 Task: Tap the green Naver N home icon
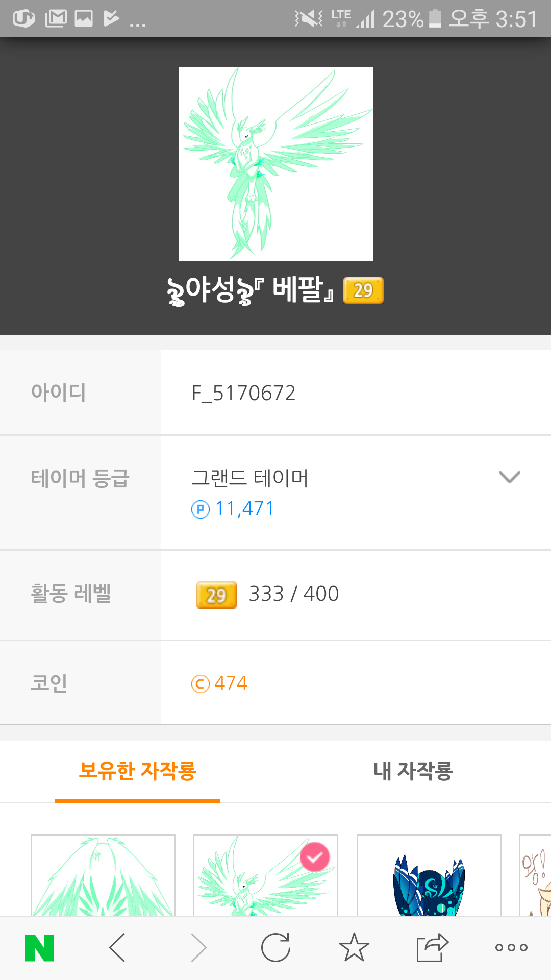pos(40,948)
